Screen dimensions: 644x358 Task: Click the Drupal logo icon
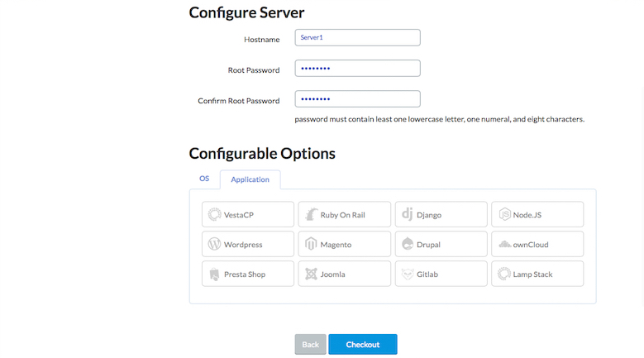pos(407,245)
